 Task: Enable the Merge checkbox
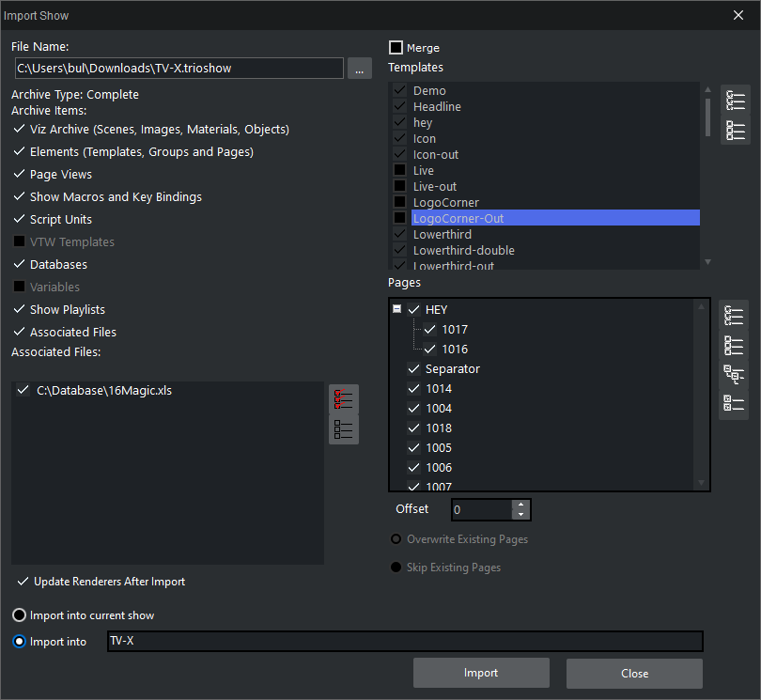396,48
